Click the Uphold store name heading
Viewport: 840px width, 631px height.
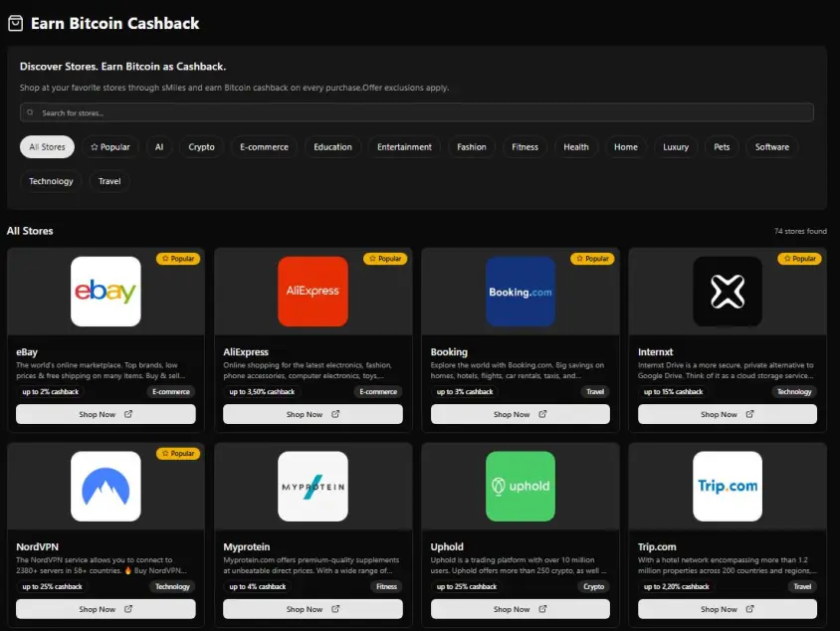pyautogui.click(x=447, y=547)
